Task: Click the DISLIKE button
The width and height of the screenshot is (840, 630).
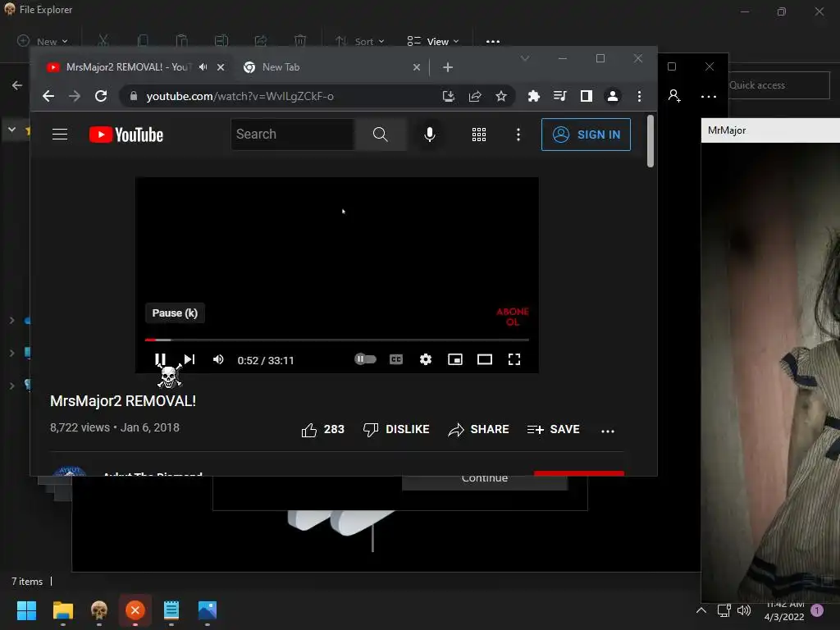Action: (396, 429)
